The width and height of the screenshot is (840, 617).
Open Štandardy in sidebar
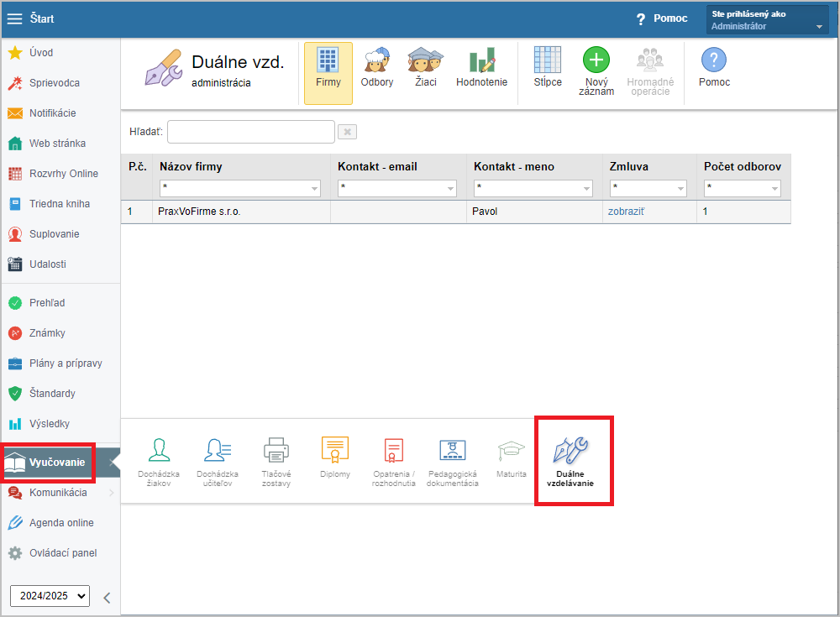[42, 394]
